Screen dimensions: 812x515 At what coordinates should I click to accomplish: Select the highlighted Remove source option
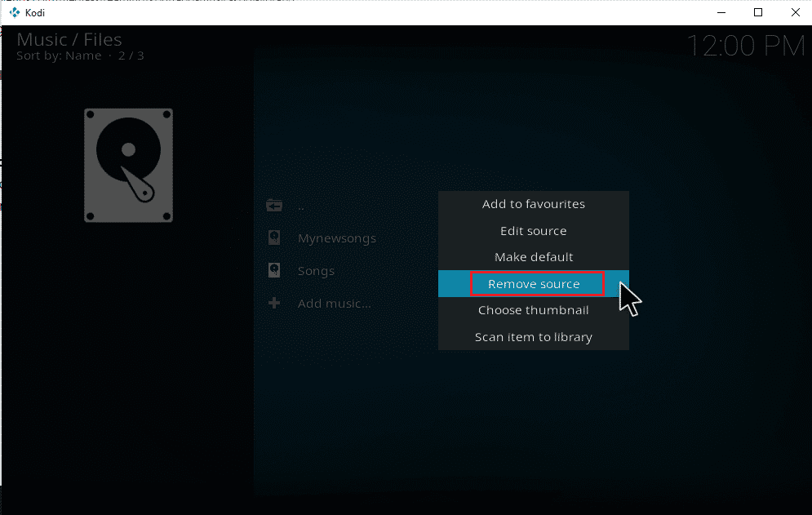click(534, 284)
